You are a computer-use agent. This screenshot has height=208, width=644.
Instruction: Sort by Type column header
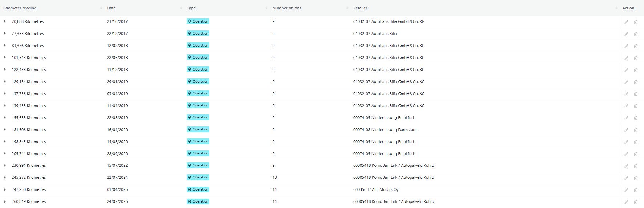266,8
